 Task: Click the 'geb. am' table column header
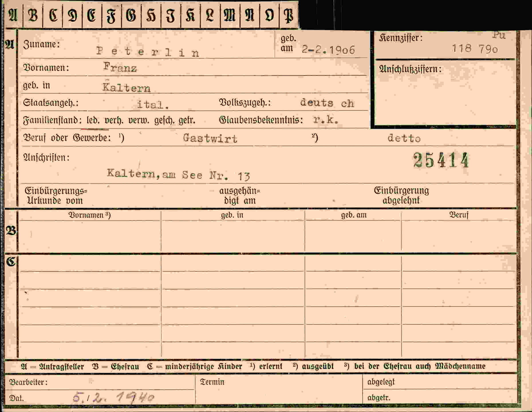coord(354,215)
